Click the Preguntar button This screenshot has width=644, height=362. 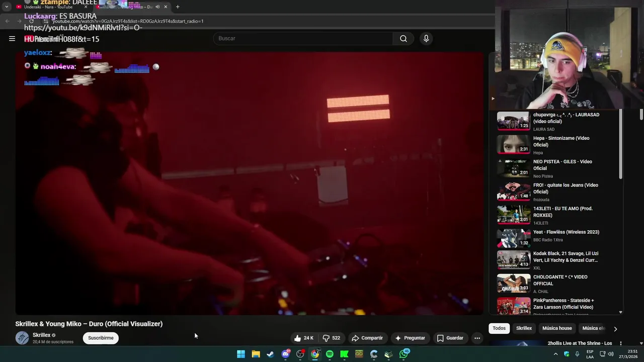[x=410, y=338]
